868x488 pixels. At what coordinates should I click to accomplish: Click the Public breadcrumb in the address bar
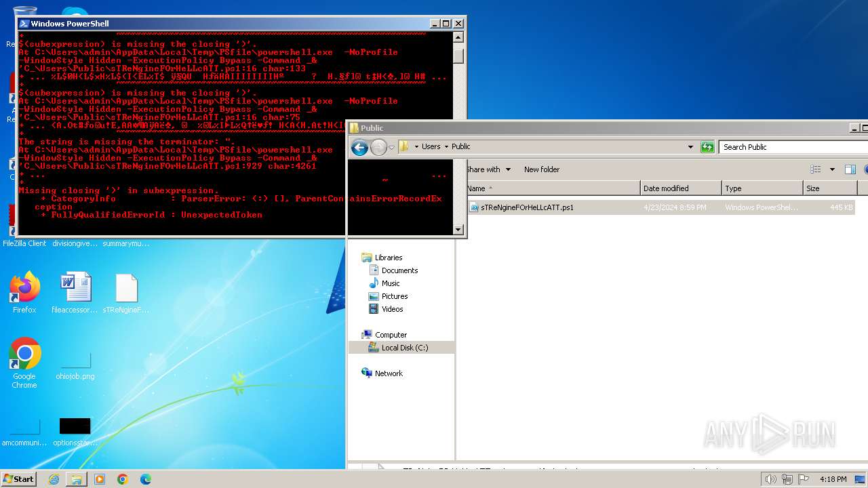tap(460, 146)
